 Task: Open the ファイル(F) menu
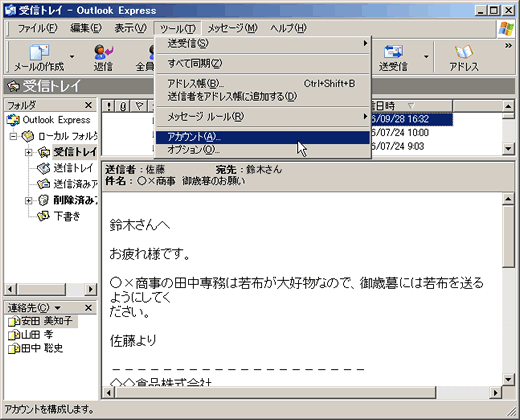click(x=38, y=28)
